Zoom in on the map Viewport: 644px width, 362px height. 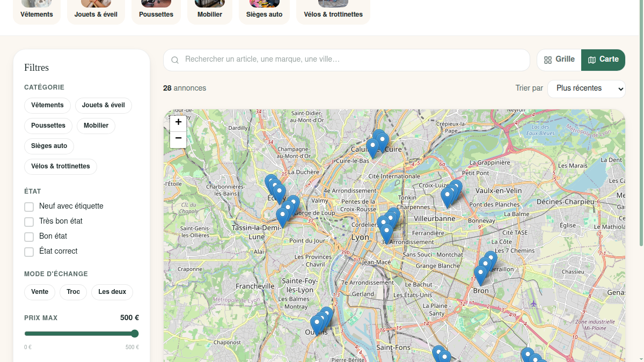point(178,122)
